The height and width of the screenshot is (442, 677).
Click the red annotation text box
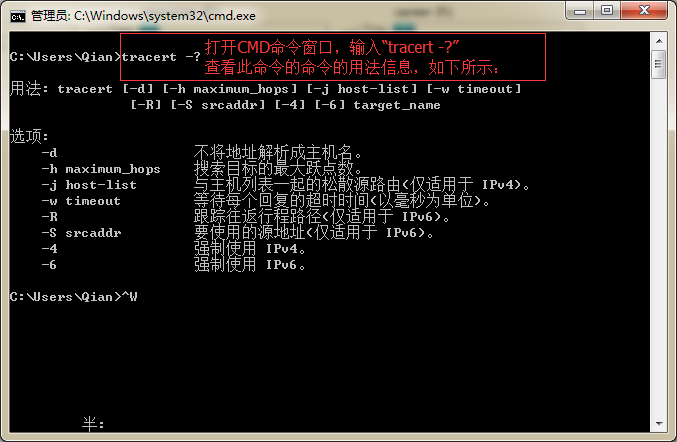333,57
